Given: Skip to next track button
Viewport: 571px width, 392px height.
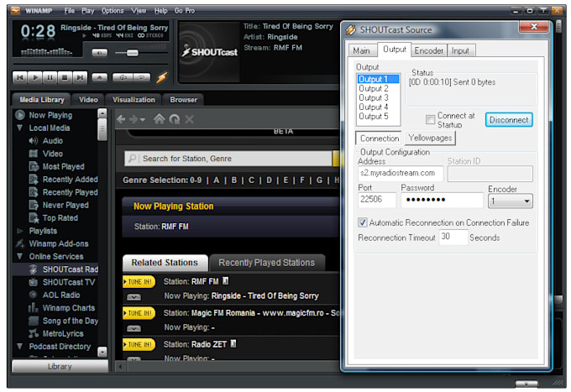Looking at the screenshot, I should (x=80, y=77).
